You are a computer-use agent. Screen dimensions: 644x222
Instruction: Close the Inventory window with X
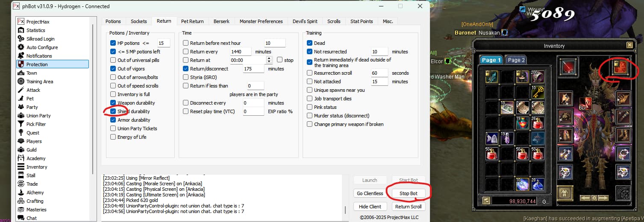[629, 45]
